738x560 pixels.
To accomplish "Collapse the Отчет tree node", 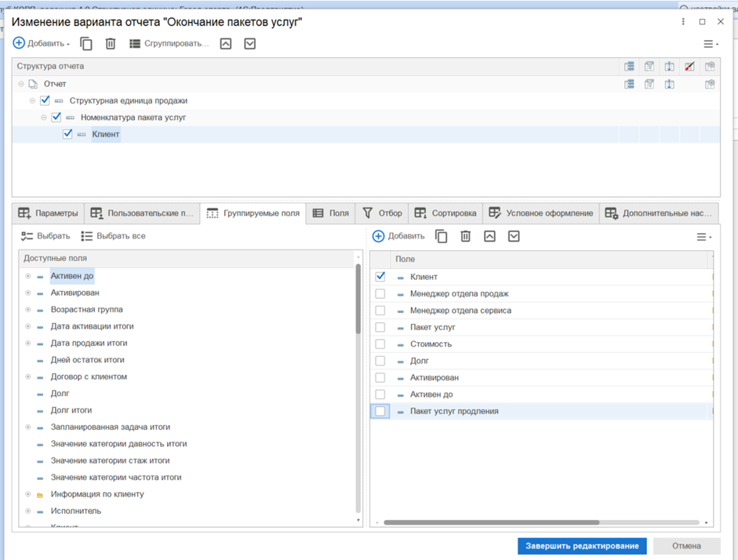I will tap(21, 84).
